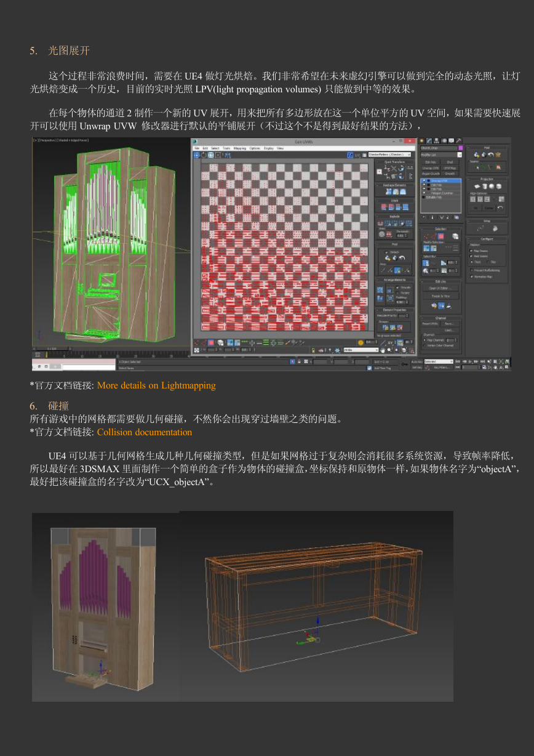Open the Selected key filter dropdown
The width and height of the screenshot is (534, 756).
tap(439, 361)
